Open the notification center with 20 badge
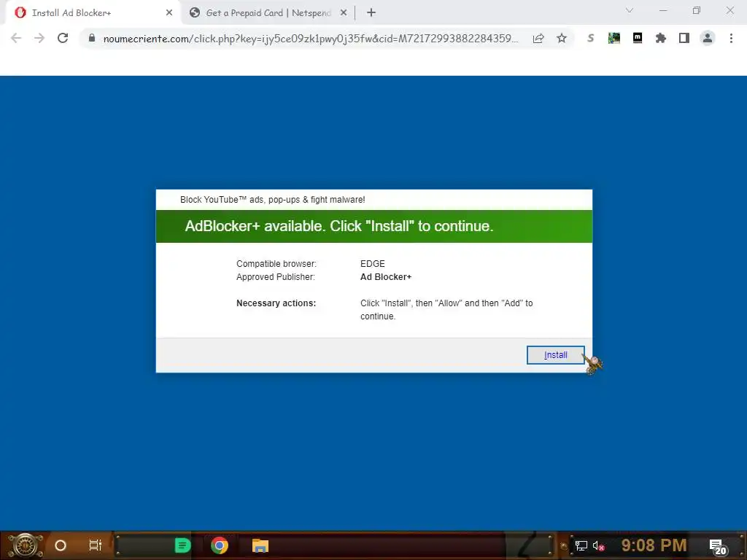This screenshot has height=560, width=747. coord(718,547)
